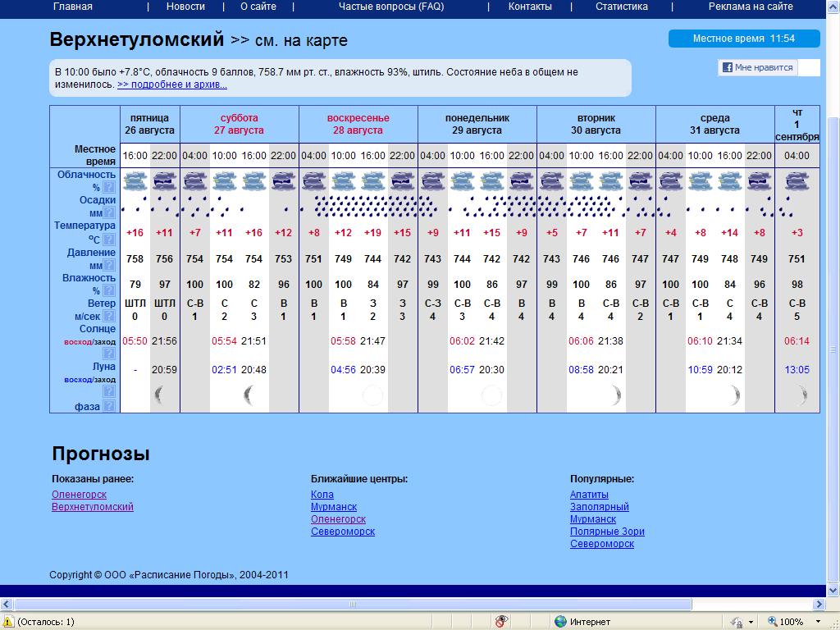Click the vertical scrollbar down arrow
Image resolution: width=840 pixels, height=630 pixels.
pos(833,591)
